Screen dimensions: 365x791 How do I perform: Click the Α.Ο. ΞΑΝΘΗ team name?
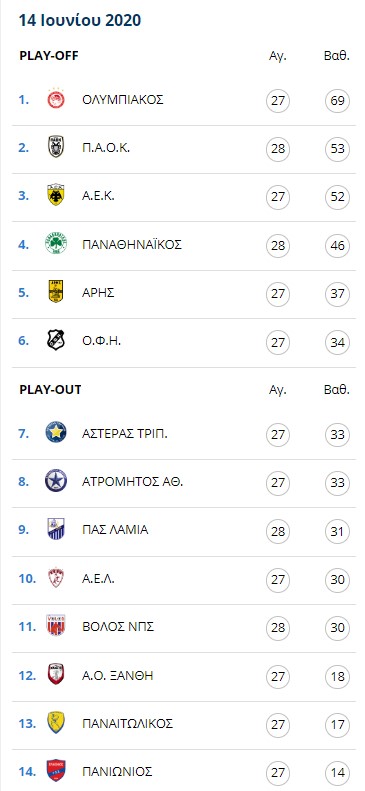click(x=117, y=675)
